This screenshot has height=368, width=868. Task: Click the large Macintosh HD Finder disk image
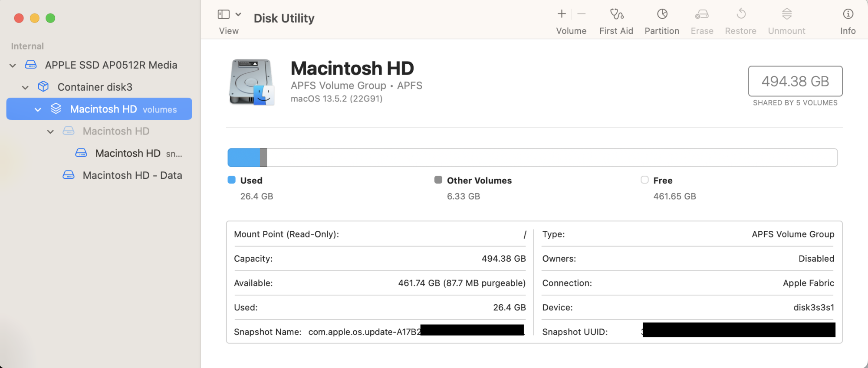tap(252, 82)
